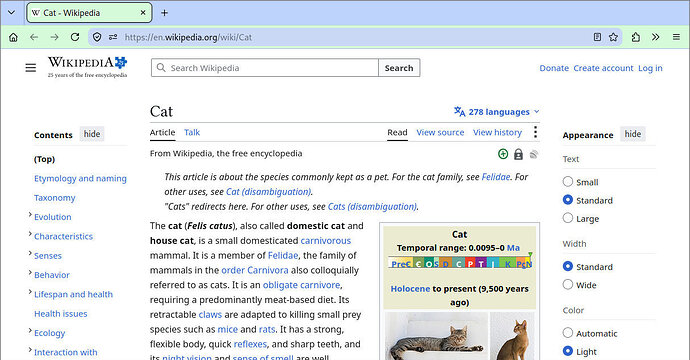Navigate forward with the forward arrow
The height and width of the screenshot is (360, 690).
(x=54, y=37)
